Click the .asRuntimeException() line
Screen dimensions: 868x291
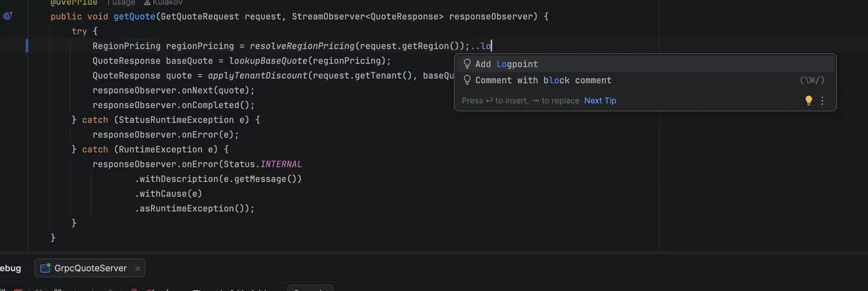tap(195, 209)
